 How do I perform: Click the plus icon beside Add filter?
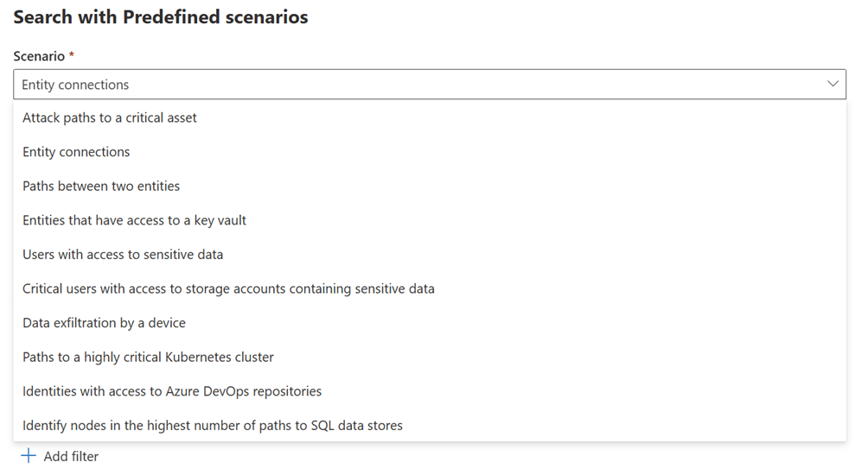tap(29, 456)
